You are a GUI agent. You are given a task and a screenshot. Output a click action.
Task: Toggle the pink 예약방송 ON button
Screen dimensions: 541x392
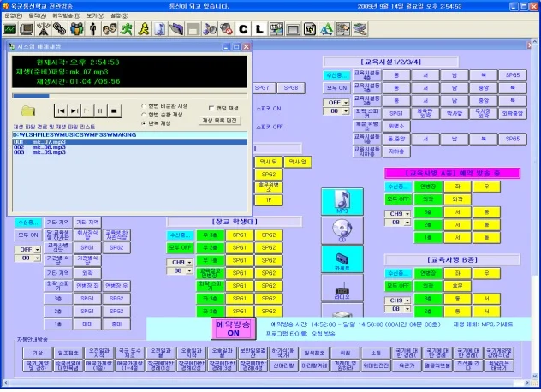(x=233, y=329)
